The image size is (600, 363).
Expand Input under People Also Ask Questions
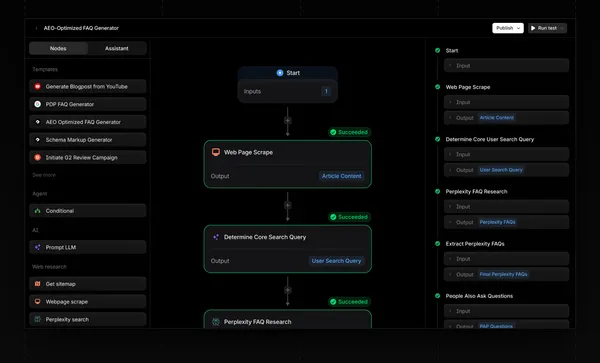pos(506,311)
